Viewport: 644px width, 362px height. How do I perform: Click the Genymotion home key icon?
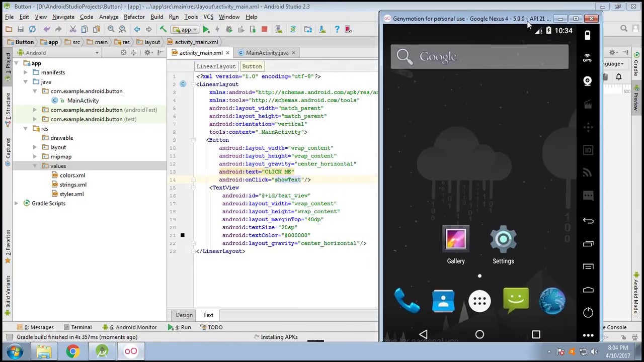(588, 290)
